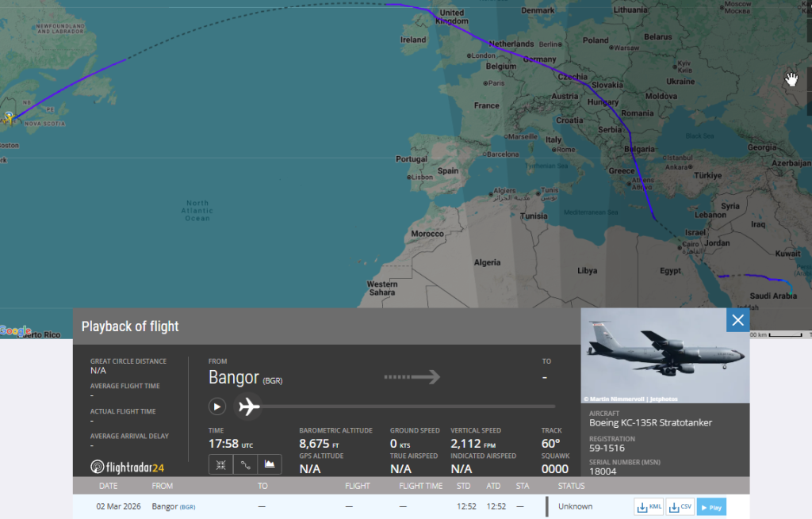This screenshot has height=519, width=812.
Task: Open the KC-135R aircraft photo
Action: pyautogui.click(x=665, y=356)
